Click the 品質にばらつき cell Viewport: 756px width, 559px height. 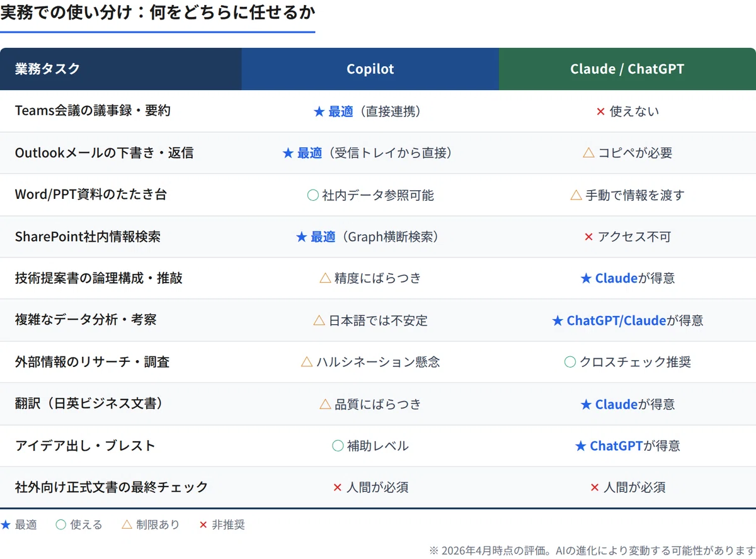coord(370,404)
